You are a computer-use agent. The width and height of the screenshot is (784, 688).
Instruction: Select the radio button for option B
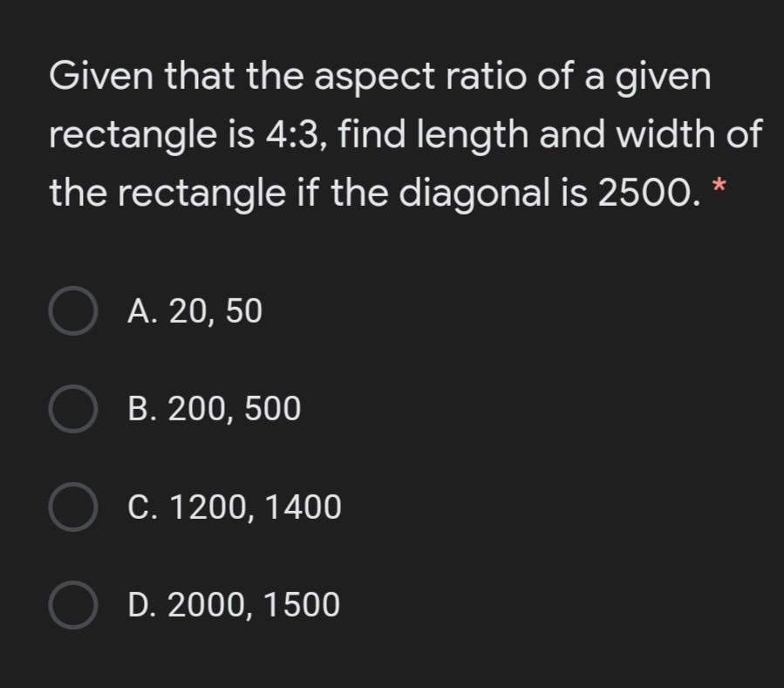click(x=72, y=409)
